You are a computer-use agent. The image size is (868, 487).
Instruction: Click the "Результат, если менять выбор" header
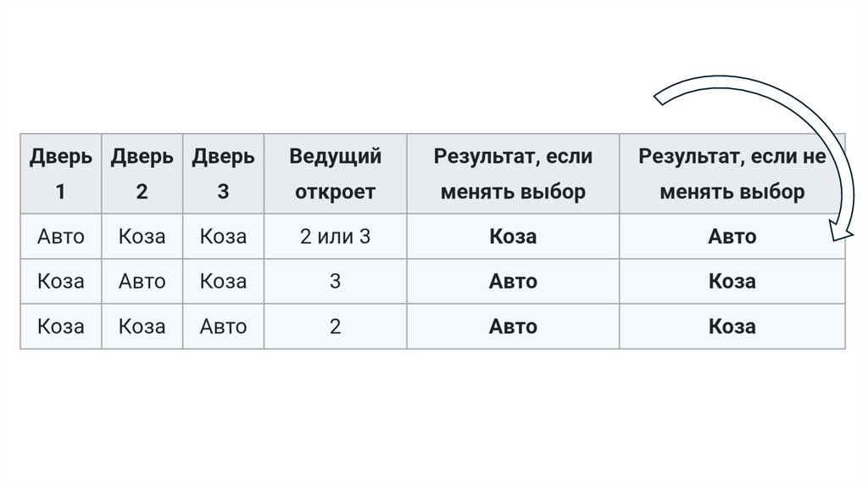(513, 174)
